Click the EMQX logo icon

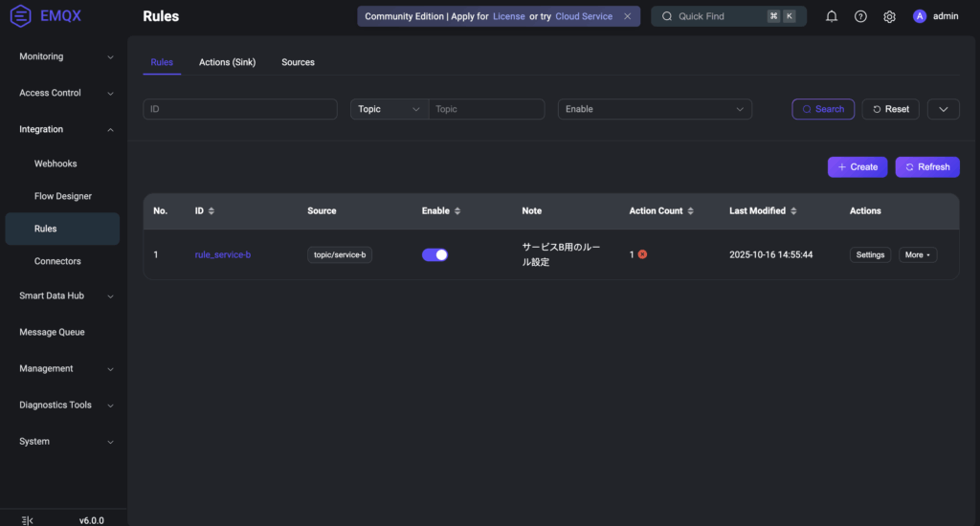pos(20,16)
